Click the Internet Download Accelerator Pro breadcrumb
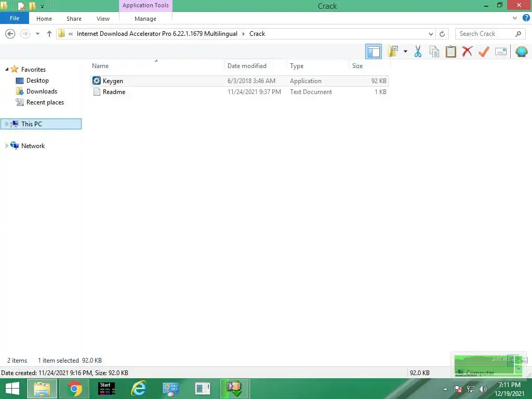 coord(157,34)
